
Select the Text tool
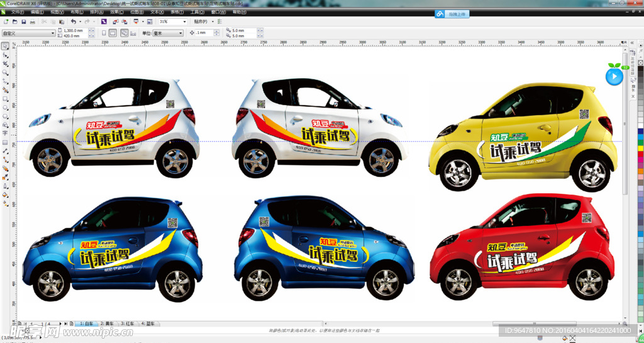click(5, 133)
